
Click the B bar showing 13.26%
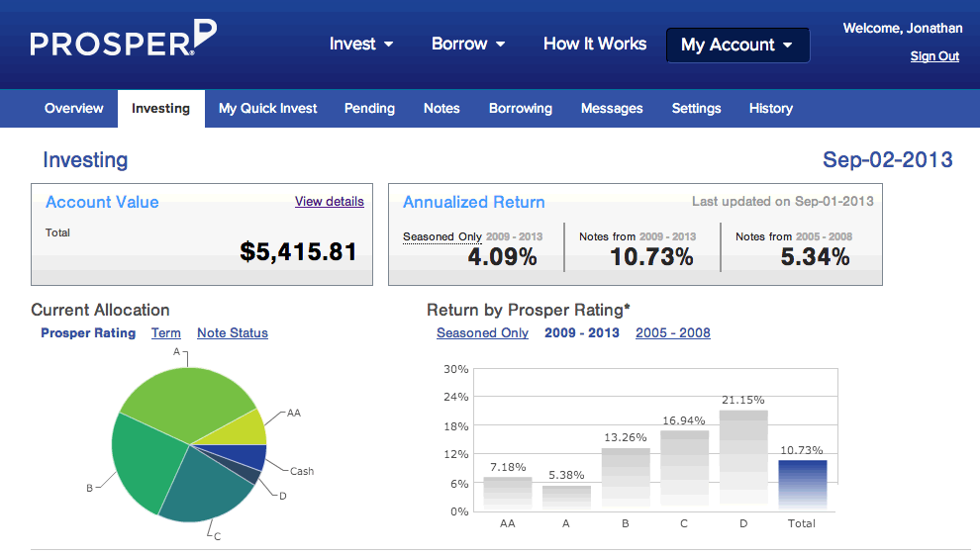pyautogui.click(x=626, y=479)
